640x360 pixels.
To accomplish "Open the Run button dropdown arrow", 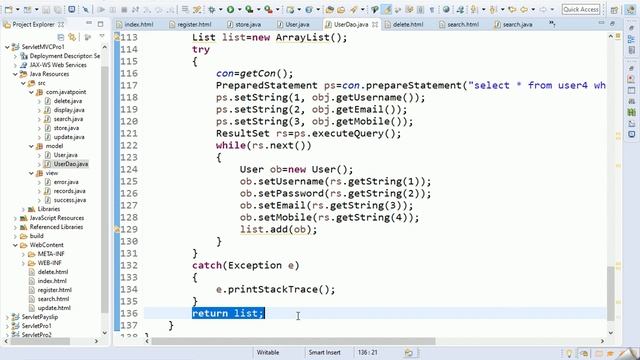I will [x=239, y=9].
